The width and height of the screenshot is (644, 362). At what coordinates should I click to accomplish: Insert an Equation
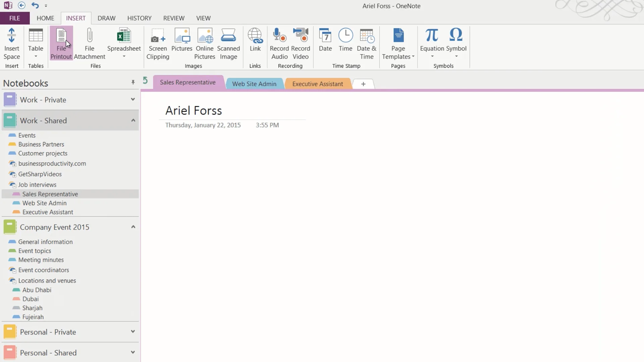coord(432,44)
